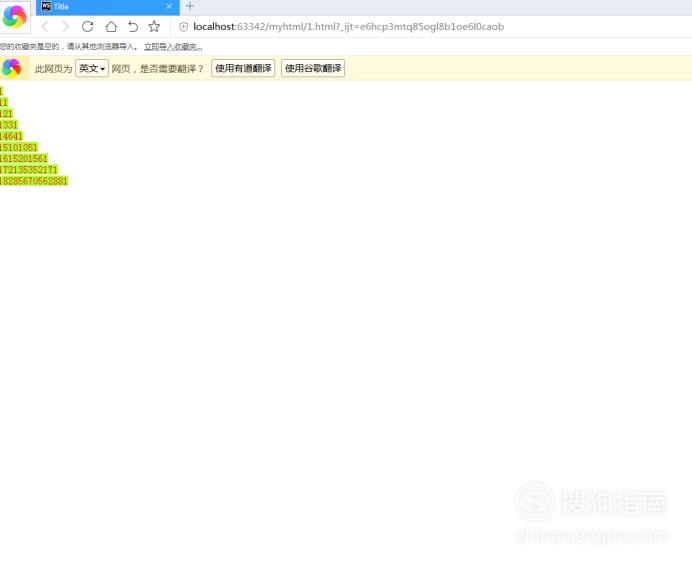This screenshot has height=570, width=692.
Task: Click the 360 browser logo icon
Action: [x=14, y=17]
